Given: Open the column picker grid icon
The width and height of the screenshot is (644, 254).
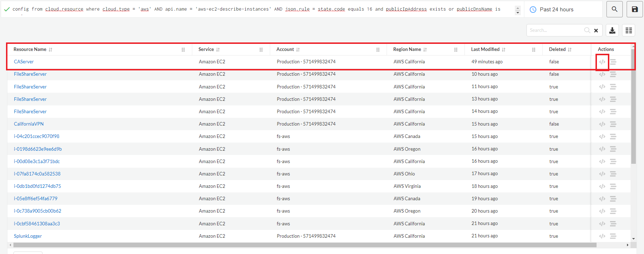Looking at the screenshot, I should click(628, 30).
